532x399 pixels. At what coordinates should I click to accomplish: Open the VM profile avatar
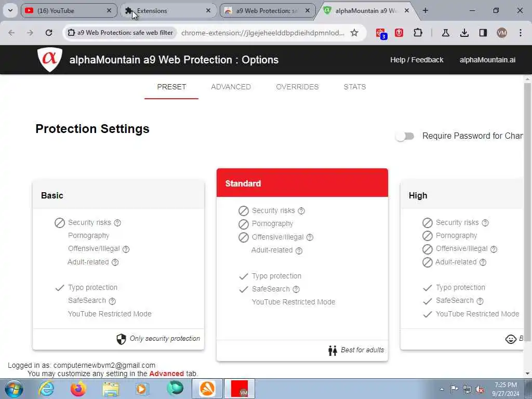click(x=502, y=33)
